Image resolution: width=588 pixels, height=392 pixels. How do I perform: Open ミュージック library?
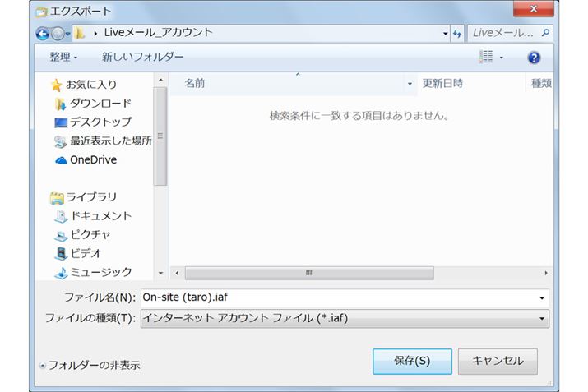pos(101,272)
